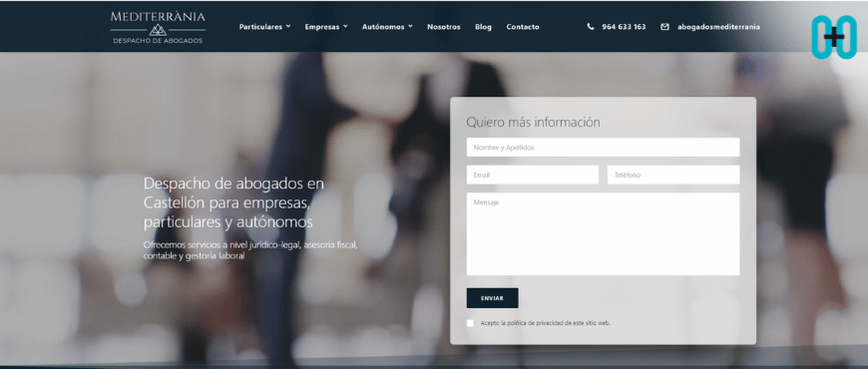
Task: Click the 'Quiero más información' heading
Action: [x=533, y=123]
